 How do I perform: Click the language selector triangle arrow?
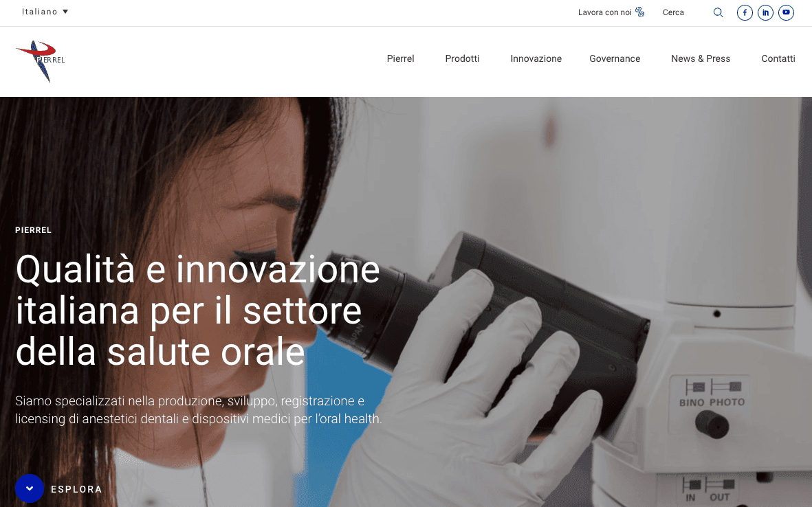tap(65, 12)
